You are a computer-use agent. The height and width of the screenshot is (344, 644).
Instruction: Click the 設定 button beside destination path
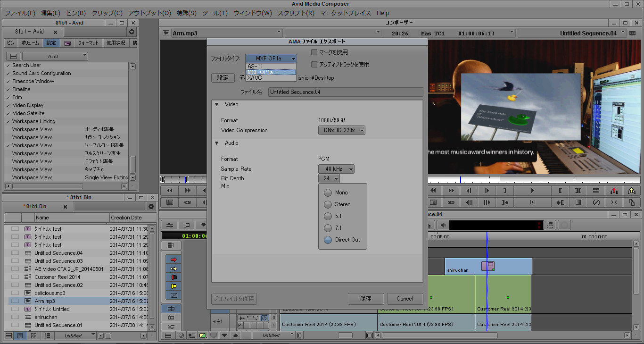223,78
